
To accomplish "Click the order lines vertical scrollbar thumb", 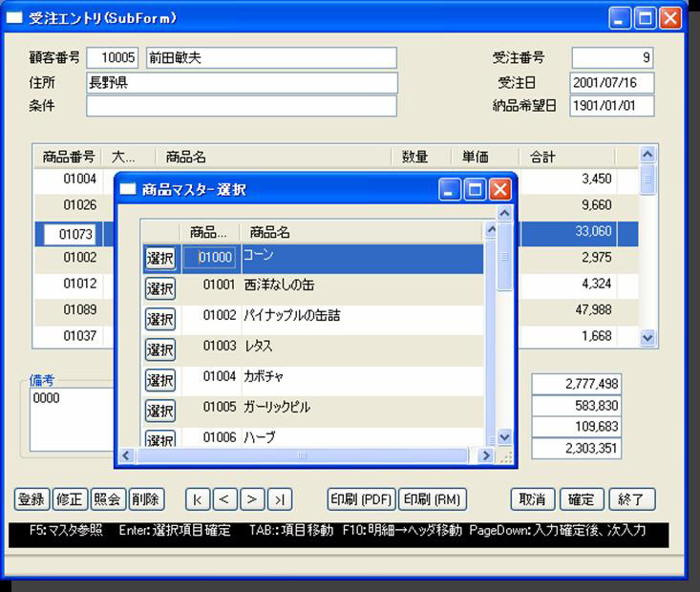I will click(647, 180).
